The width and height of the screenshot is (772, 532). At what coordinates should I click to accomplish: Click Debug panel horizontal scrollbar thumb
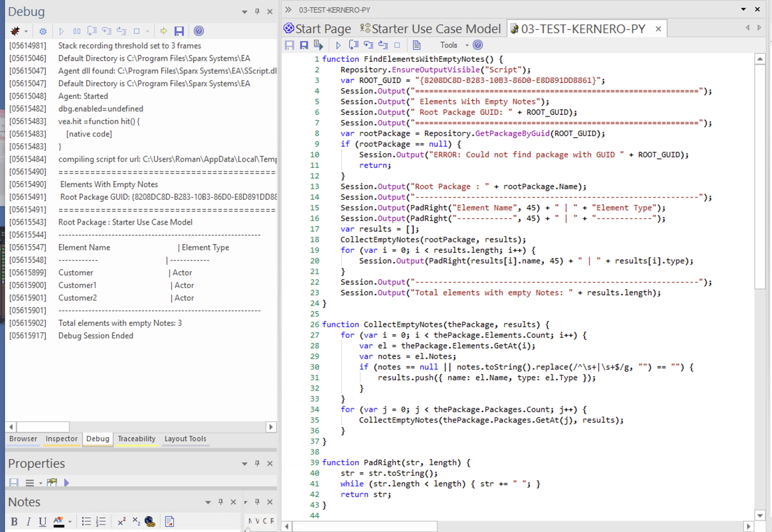(x=43, y=427)
